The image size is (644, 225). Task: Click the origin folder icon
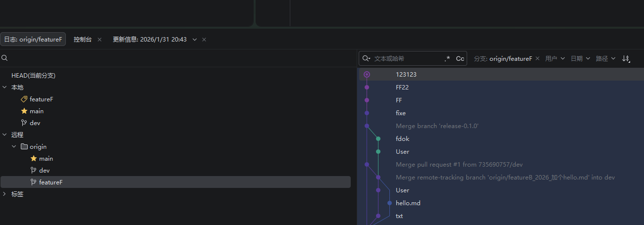(24, 147)
